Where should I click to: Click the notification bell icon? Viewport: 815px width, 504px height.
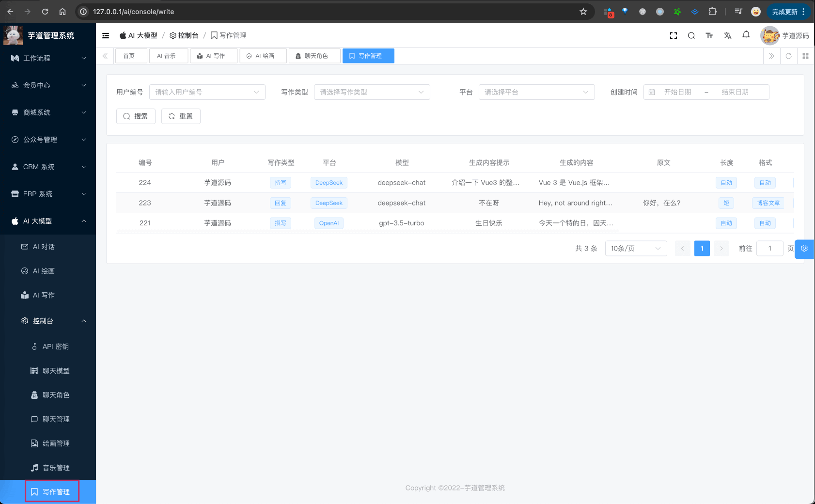746,35
